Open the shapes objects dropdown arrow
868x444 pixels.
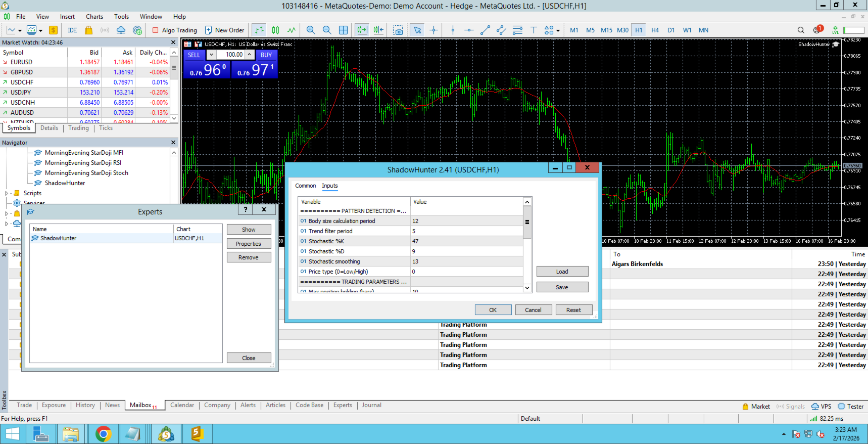click(x=558, y=30)
